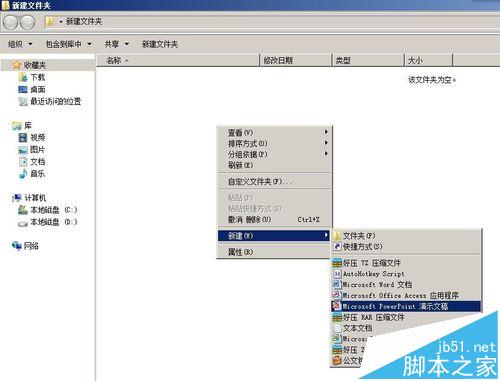The width and height of the screenshot is (500, 381).
Task: Expand the 新建 submenu entry
Action: tap(274, 236)
